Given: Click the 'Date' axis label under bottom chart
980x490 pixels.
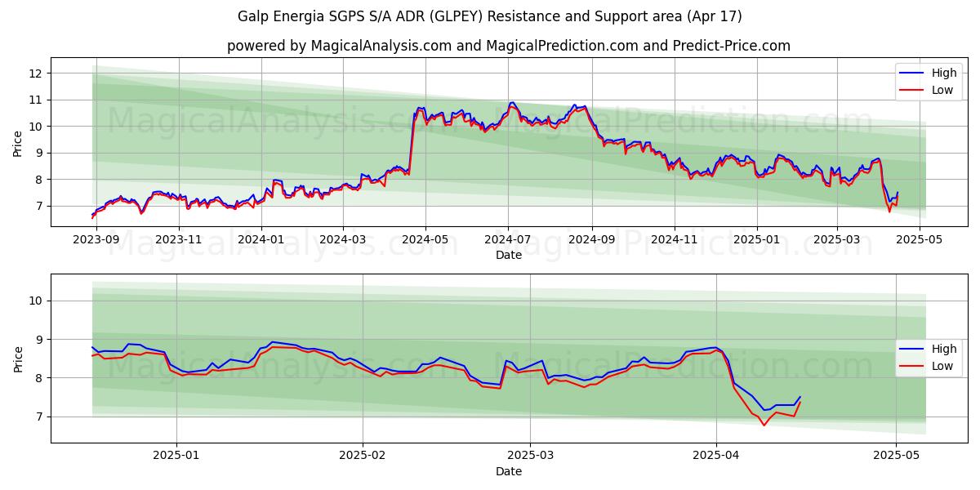Looking at the screenshot, I should coord(508,471).
